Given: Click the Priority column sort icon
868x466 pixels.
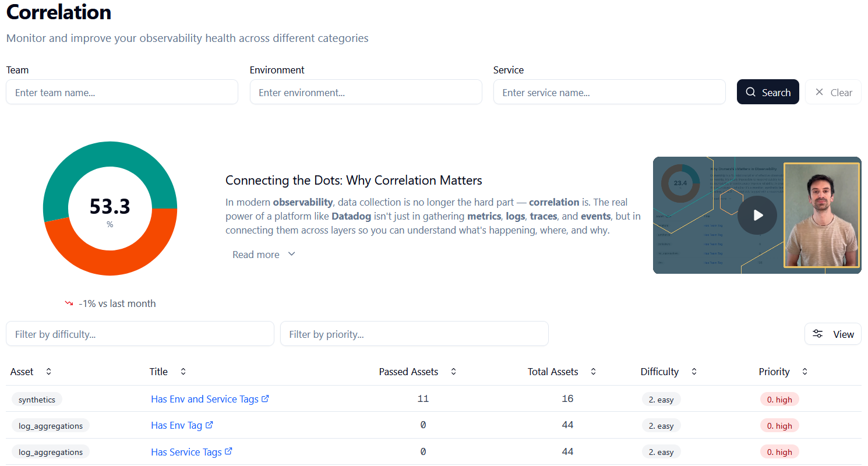Looking at the screenshot, I should (x=805, y=372).
